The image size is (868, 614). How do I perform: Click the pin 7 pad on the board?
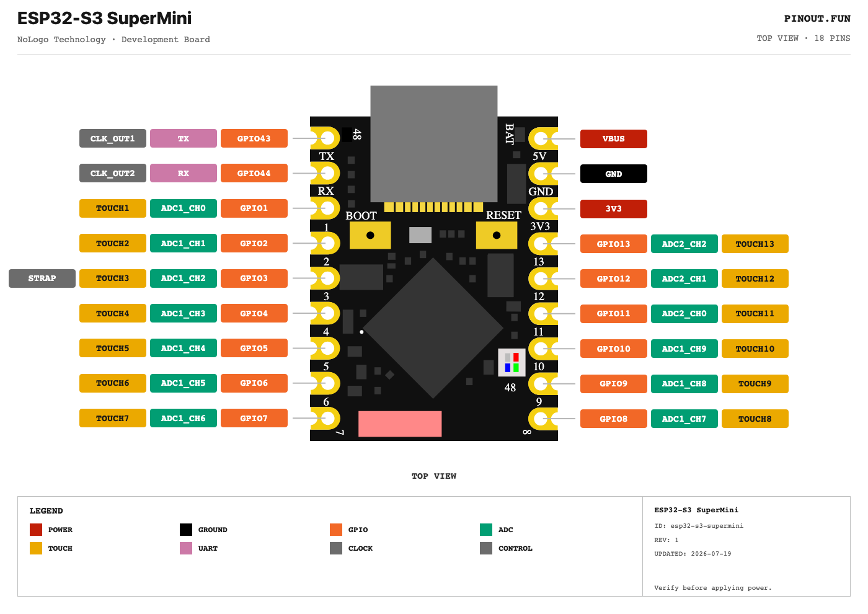pos(327,419)
